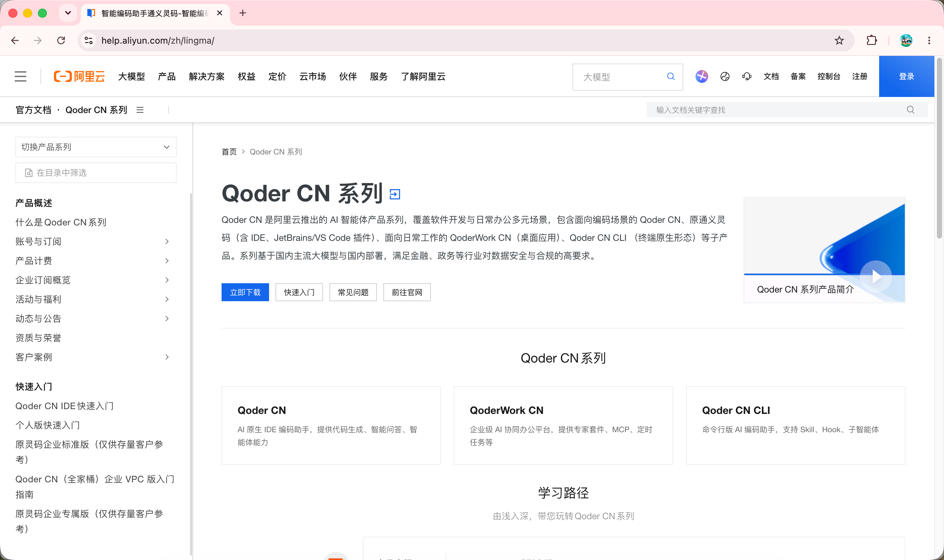The height and width of the screenshot is (560, 944).
Task: Expand the 活动与福利 section
Action: [x=167, y=299]
